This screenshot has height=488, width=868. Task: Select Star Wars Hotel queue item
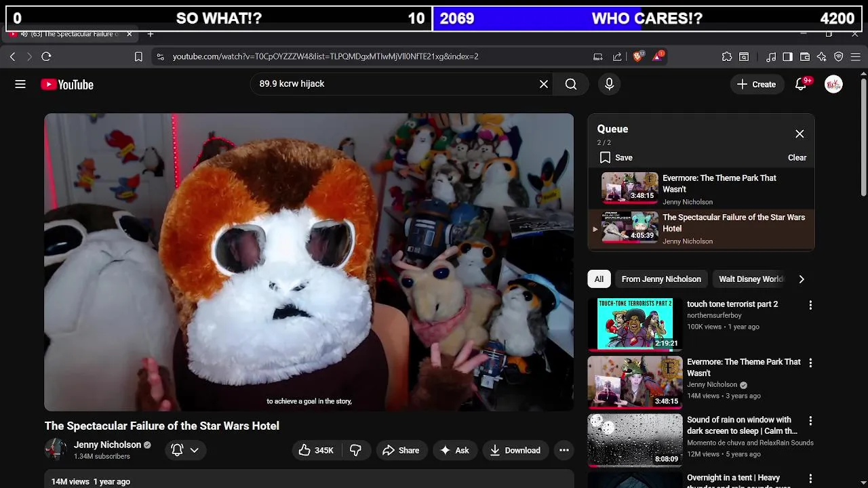[701, 228]
